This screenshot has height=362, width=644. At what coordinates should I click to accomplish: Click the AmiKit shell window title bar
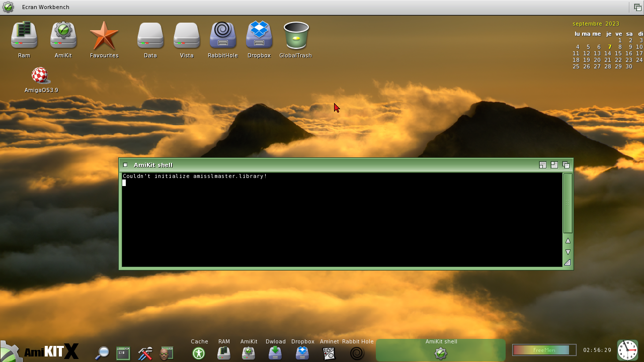tap(332, 165)
